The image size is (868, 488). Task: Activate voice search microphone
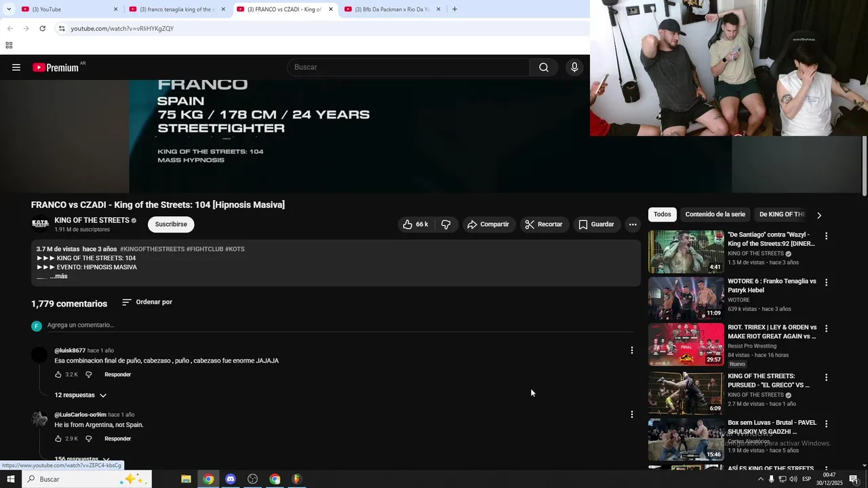[x=574, y=67]
